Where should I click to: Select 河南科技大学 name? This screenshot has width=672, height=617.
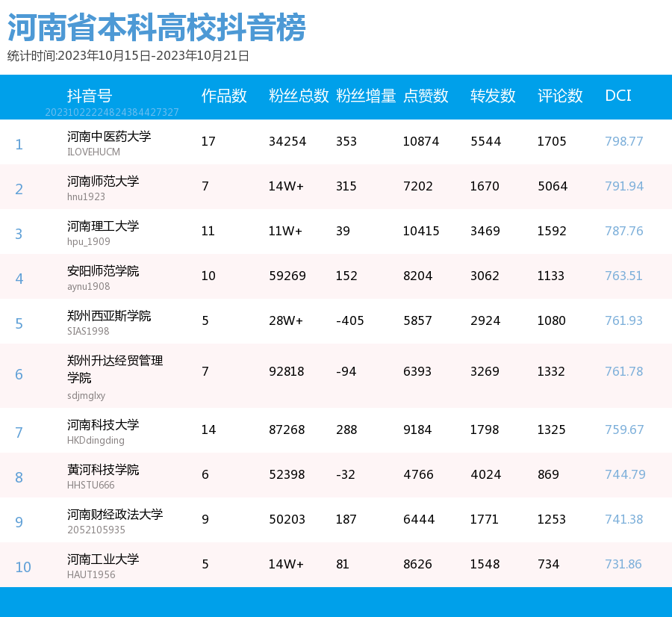tap(103, 424)
